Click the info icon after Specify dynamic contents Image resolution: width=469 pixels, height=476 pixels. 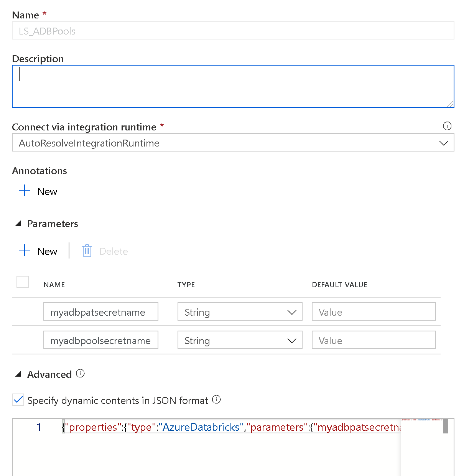[217, 400]
